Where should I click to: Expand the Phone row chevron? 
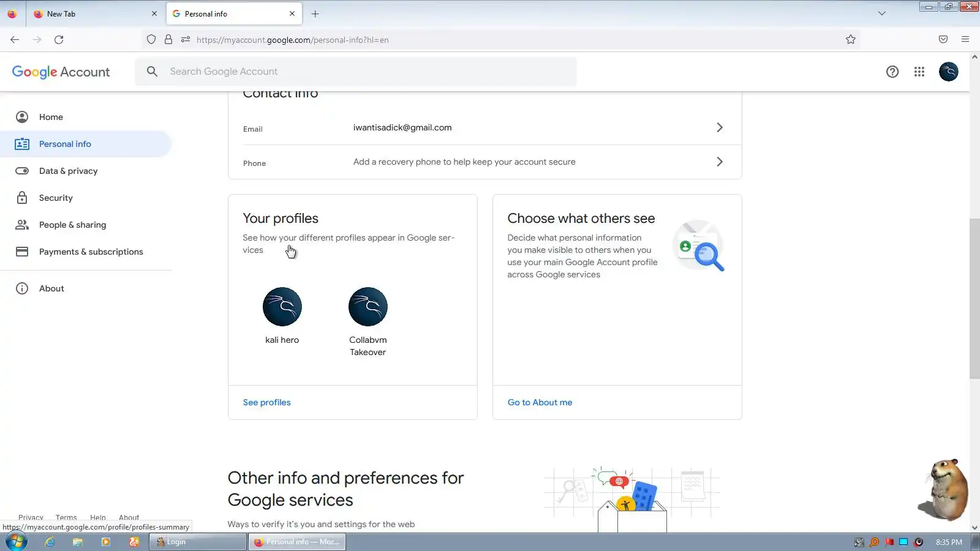[720, 162]
